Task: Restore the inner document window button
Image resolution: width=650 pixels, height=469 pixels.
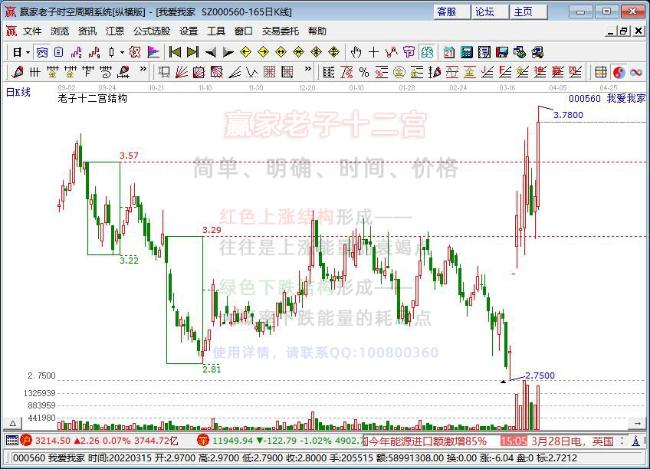Action: pyautogui.click(x=624, y=31)
